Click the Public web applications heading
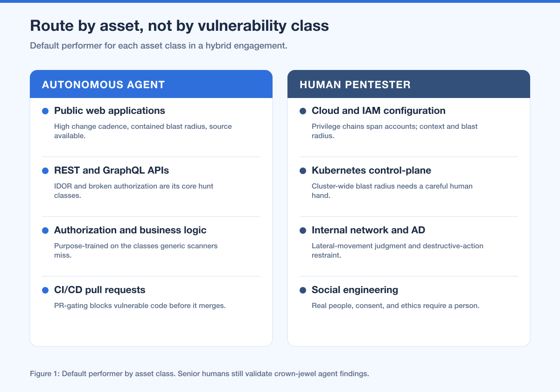560x392 pixels. 110,111
